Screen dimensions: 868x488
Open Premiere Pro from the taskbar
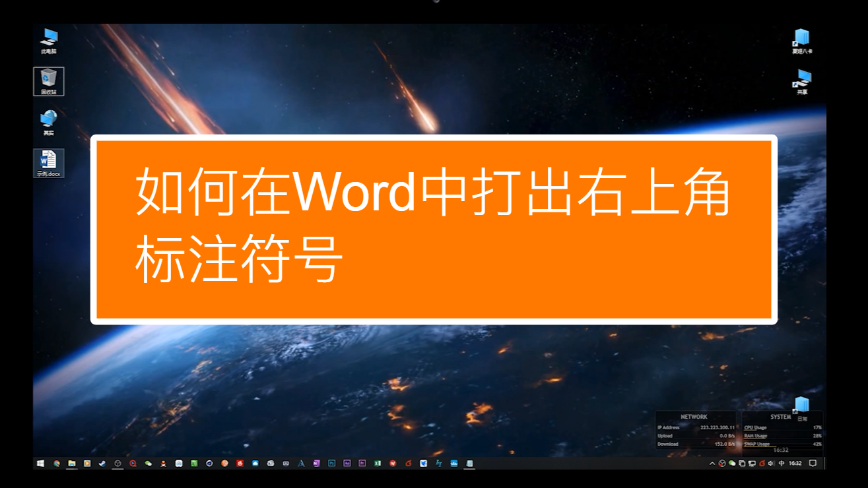(362, 464)
